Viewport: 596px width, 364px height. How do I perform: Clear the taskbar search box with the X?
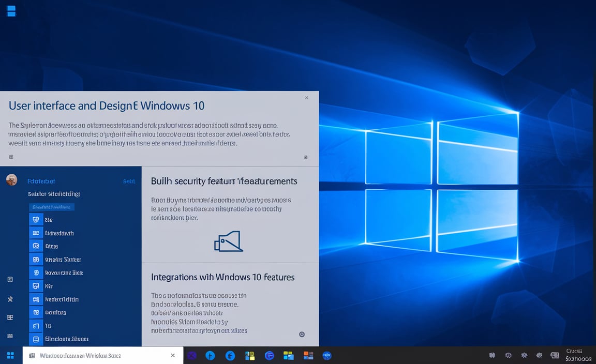click(173, 355)
